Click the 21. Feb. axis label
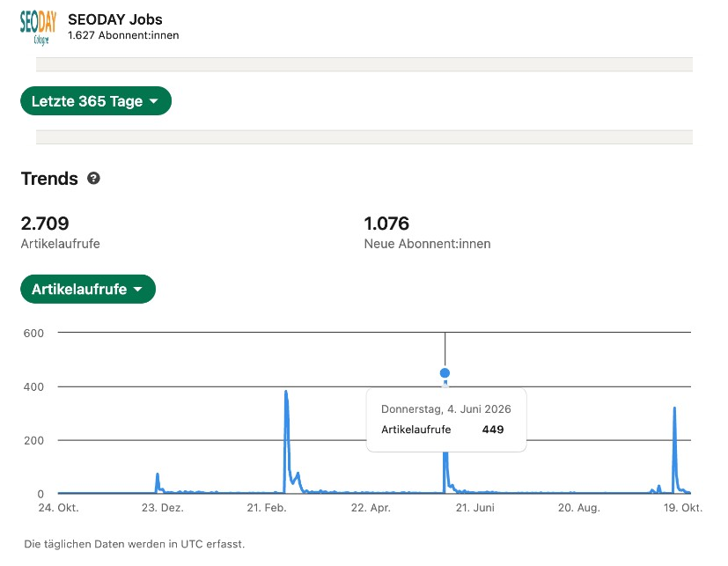This screenshot has height=566, width=728. [x=267, y=508]
